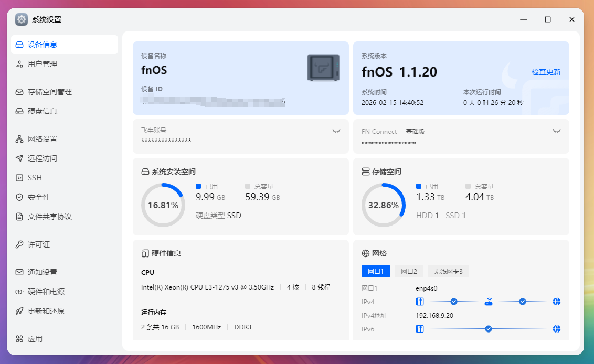Image resolution: width=594 pixels, height=364 pixels.
Task: Open 设备信息 in the sidebar
Action: coord(65,45)
